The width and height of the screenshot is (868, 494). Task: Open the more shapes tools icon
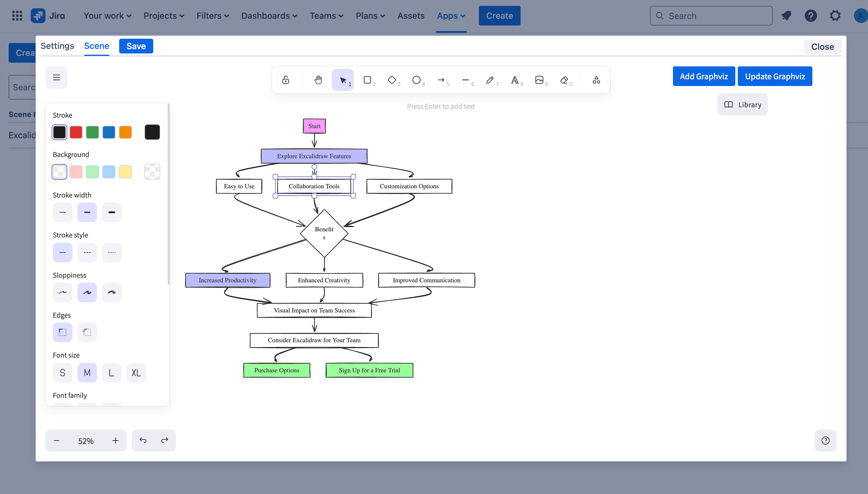[596, 80]
